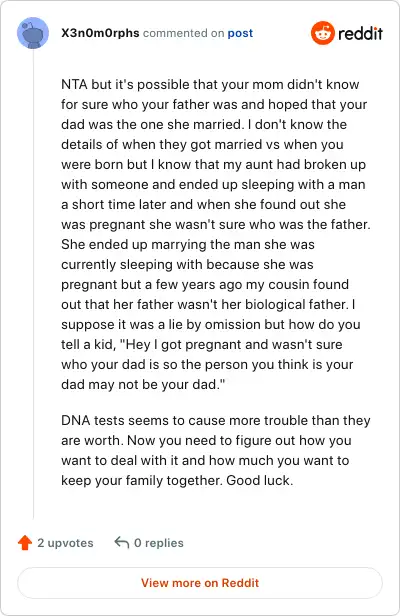Upvote the comment with the orange arrow
Screen dimensions: 400x616
click(25, 543)
